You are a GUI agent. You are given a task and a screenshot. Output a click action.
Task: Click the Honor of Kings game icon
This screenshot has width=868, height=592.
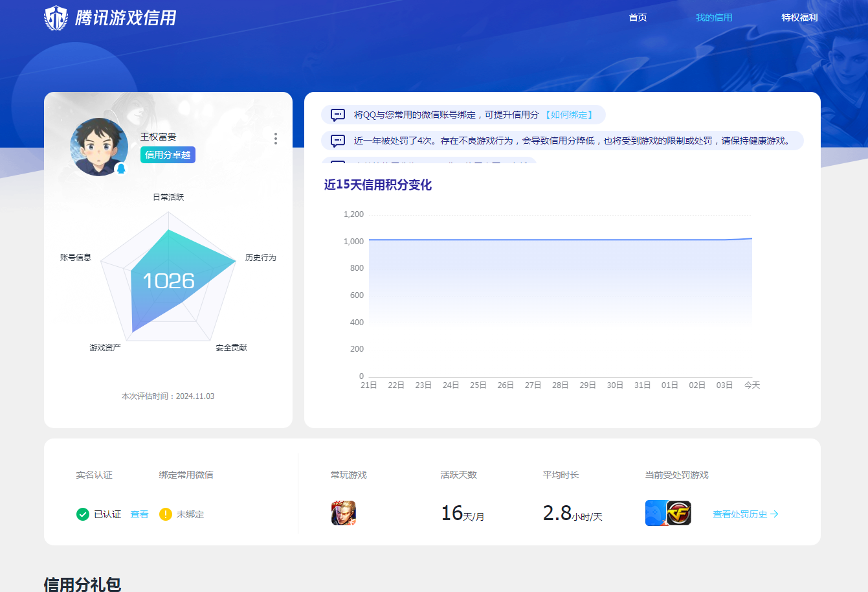[344, 513]
